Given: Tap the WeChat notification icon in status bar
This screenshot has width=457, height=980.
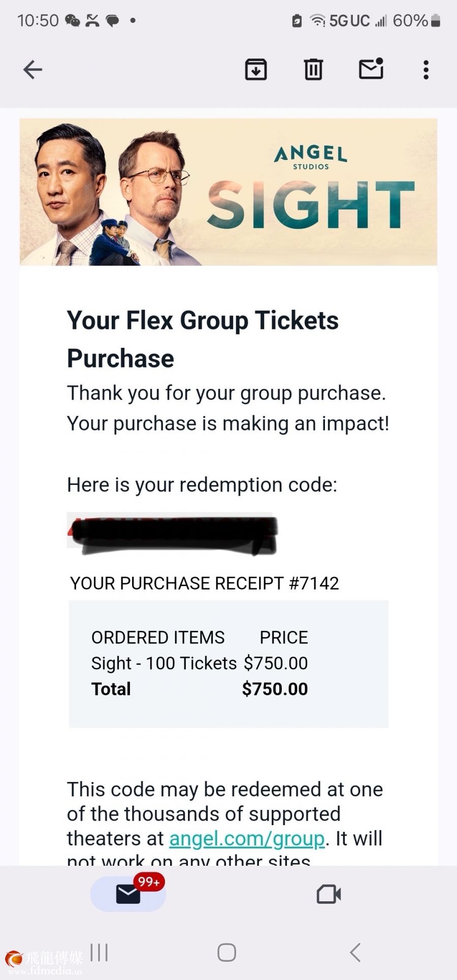Looking at the screenshot, I should coord(73,21).
